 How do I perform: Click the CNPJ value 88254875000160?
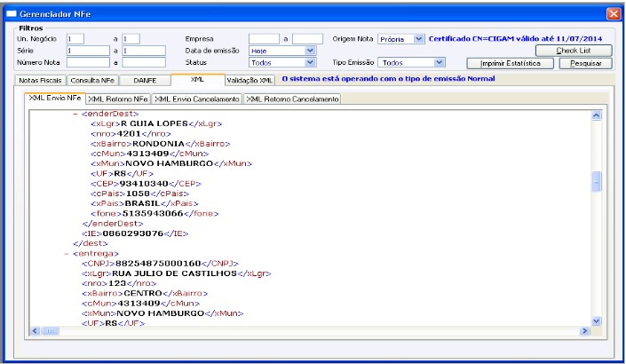coord(158,264)
